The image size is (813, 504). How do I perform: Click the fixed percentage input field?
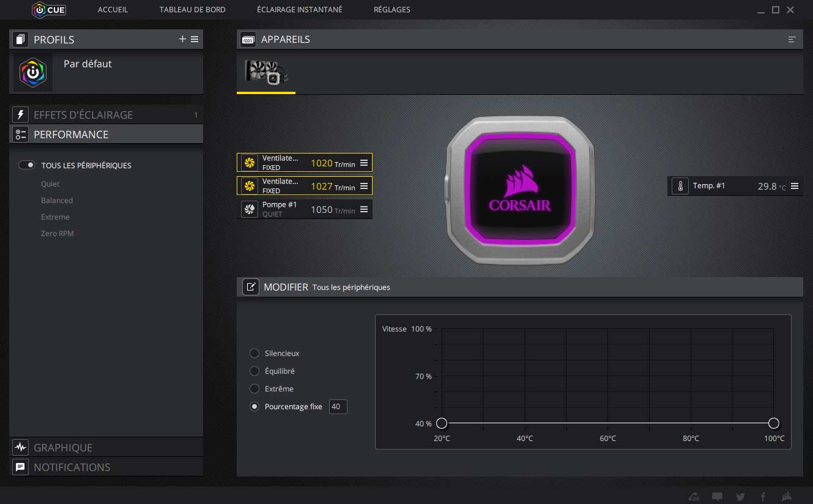(338, 406)
